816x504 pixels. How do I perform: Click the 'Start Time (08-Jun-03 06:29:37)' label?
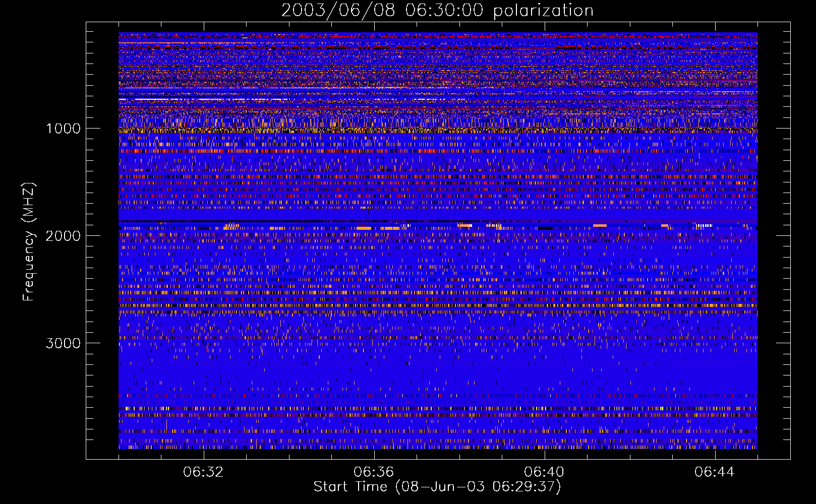(x=437, y=487)
